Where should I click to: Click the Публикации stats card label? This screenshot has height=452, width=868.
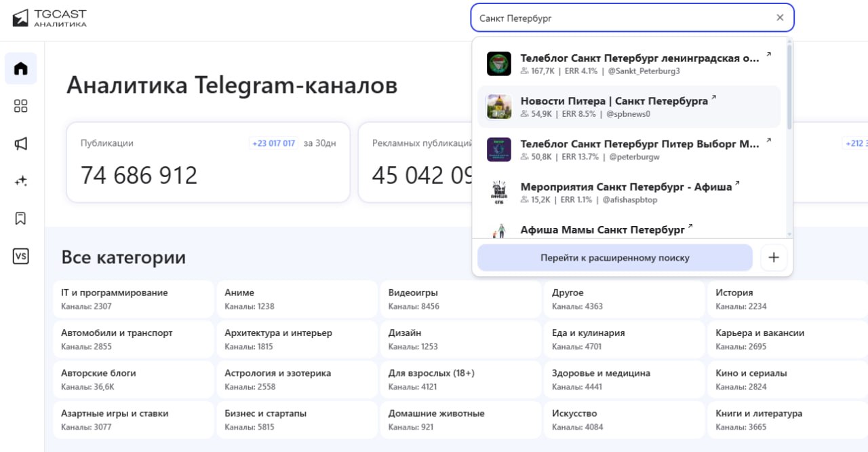tap(107, 143)
